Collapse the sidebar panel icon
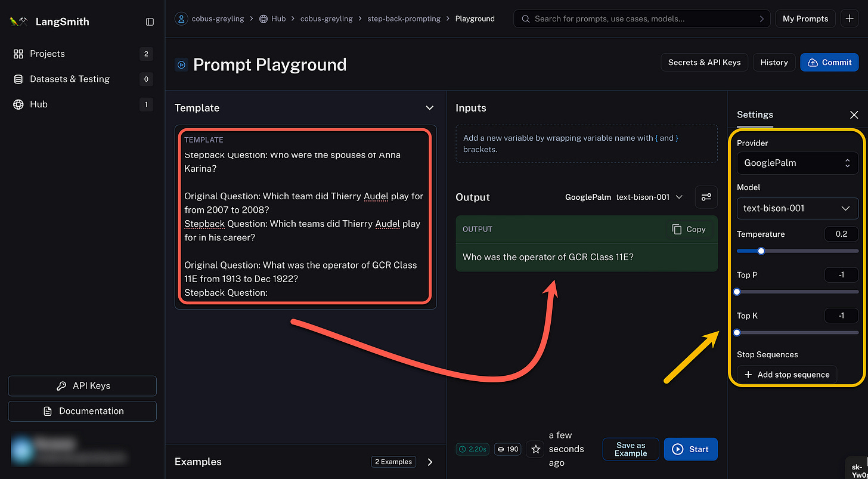Viewport: 868px width, 479px height. (150, 21)
